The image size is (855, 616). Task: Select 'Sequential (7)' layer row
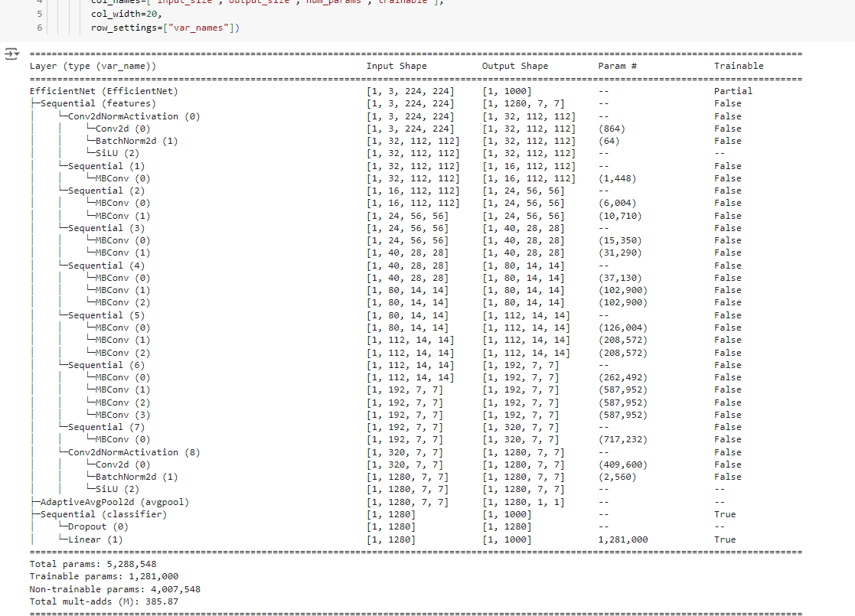(106, 427)
